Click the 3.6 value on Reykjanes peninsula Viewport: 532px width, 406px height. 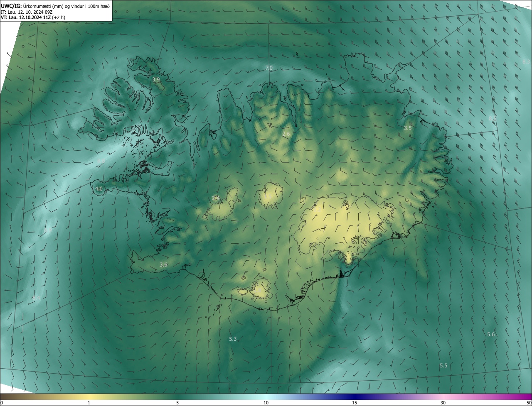(163, 264)
